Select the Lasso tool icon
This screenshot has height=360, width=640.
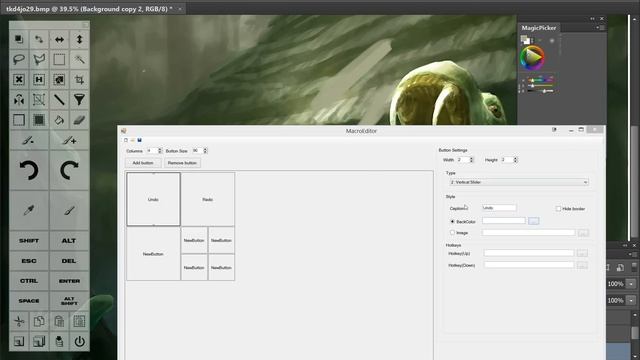pos(19,60)
